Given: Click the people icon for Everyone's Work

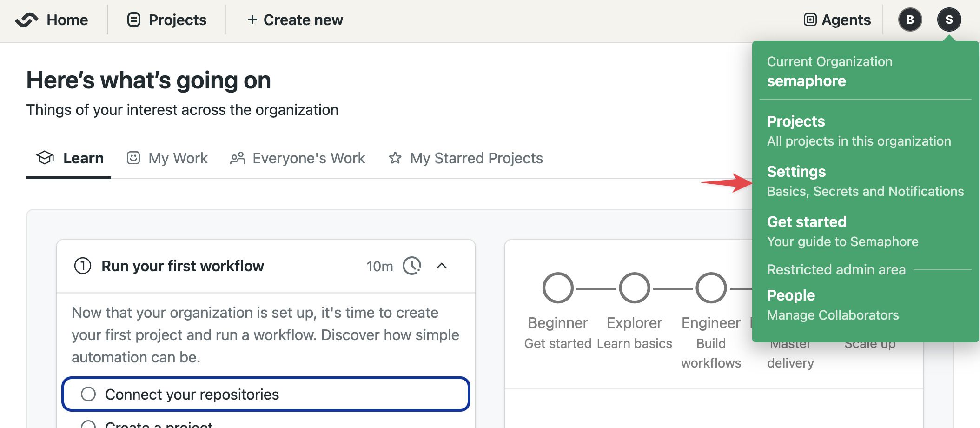Looking at the screenshot, I should click(x=238, y=158).
